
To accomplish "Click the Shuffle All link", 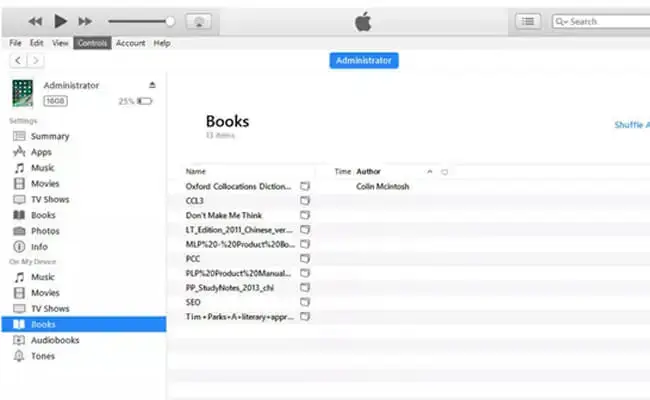I will click(x=632, y=125).
